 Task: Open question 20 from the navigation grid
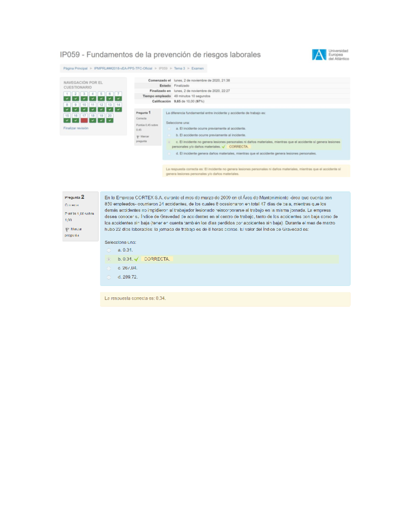click(110, 118)
